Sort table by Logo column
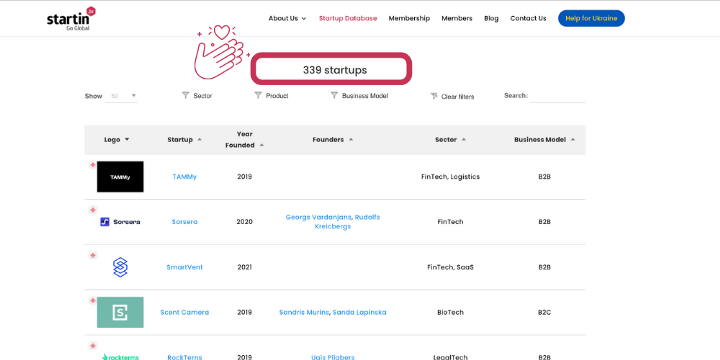 pos(117,140)
